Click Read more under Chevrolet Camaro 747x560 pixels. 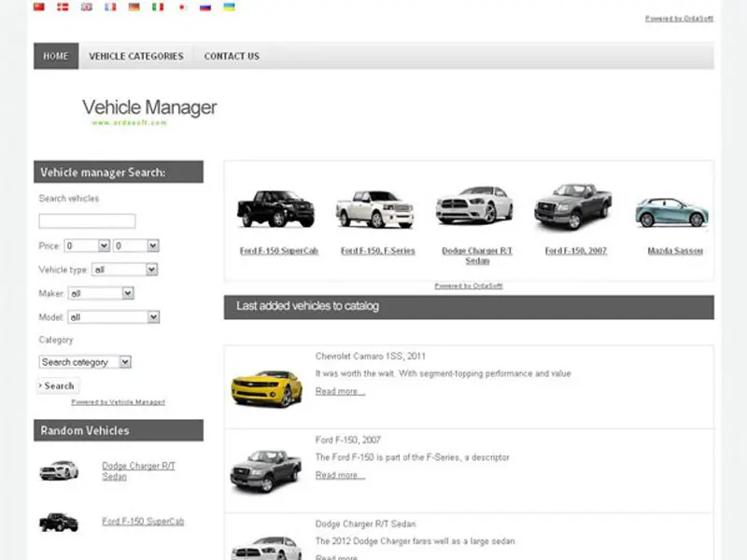click(340, 391)
